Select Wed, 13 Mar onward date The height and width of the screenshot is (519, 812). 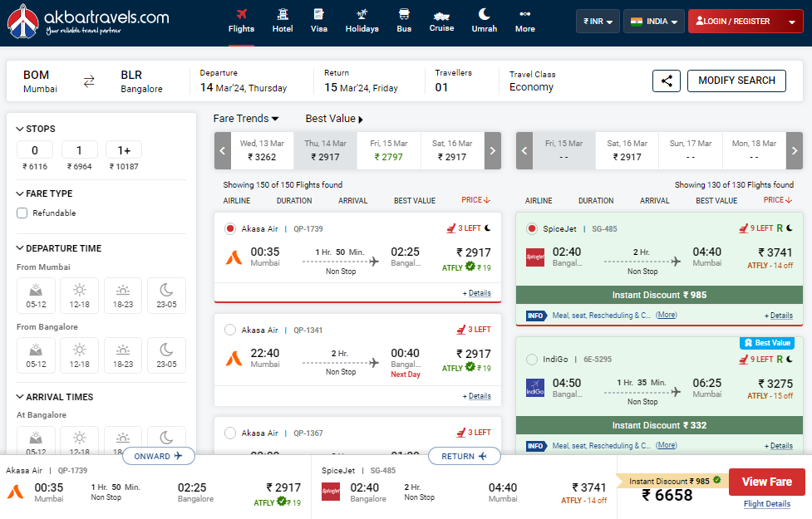[x=262, y=150]
